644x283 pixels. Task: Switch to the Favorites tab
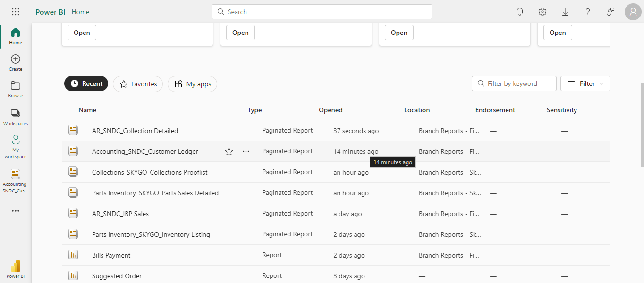[138, 84]
